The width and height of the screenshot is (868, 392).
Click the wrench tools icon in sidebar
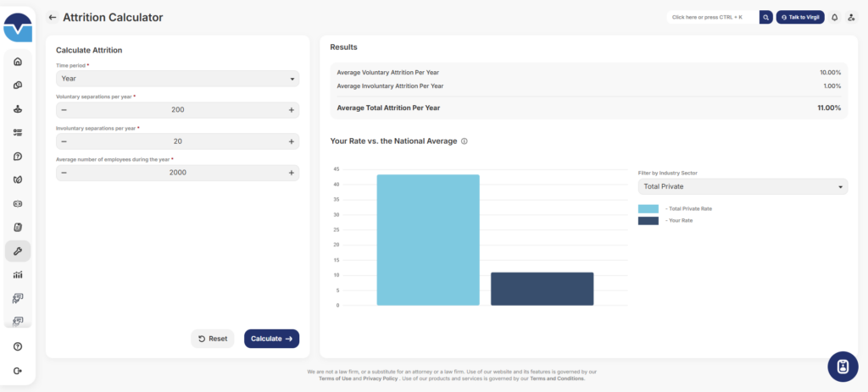point(18,251)
